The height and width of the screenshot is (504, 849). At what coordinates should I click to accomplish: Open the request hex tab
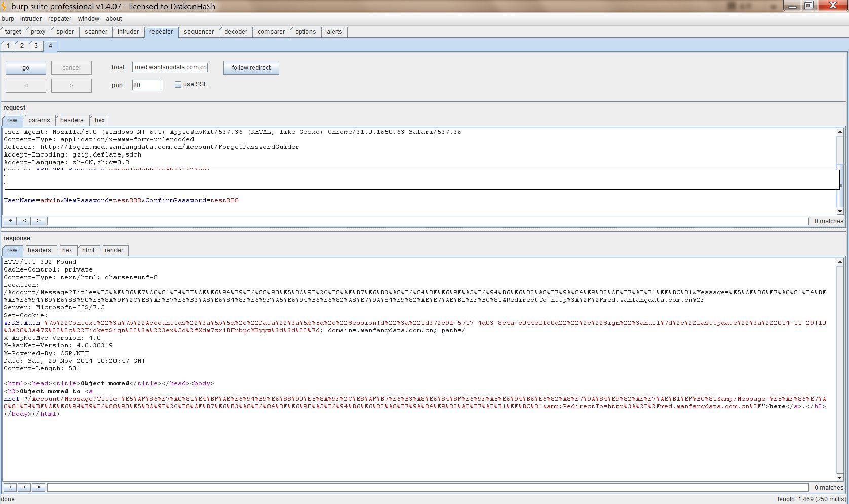[x=100, y=120]
